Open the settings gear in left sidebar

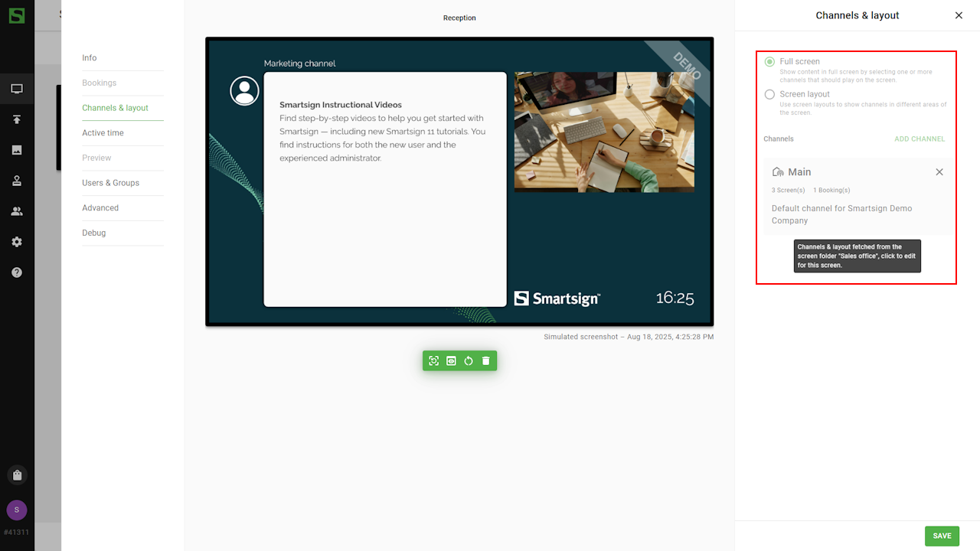click(x=17, y=242)
